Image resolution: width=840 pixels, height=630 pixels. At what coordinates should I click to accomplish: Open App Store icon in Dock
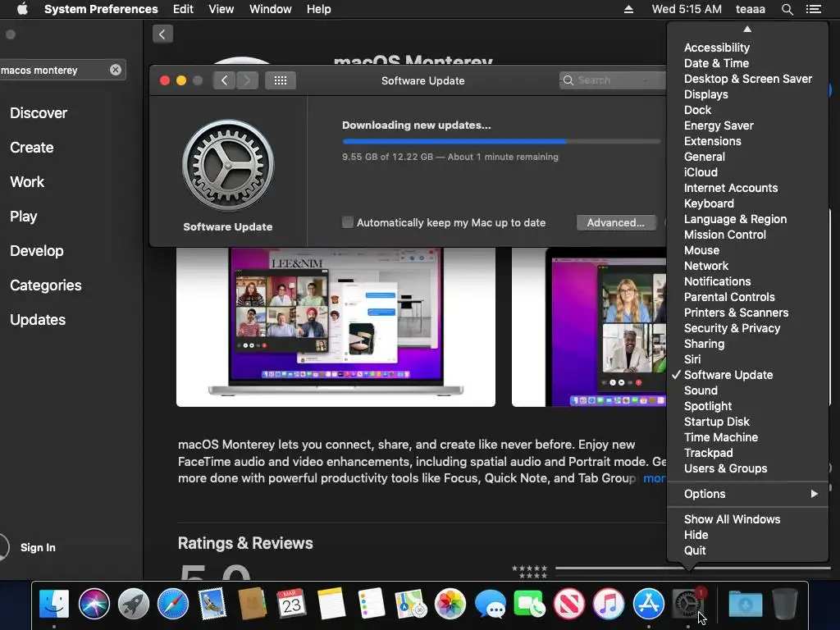click(648, 604)
